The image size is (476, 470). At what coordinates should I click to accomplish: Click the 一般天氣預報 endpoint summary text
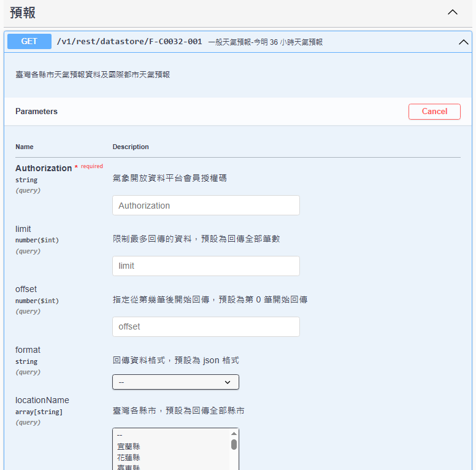(x=265, y=42)
